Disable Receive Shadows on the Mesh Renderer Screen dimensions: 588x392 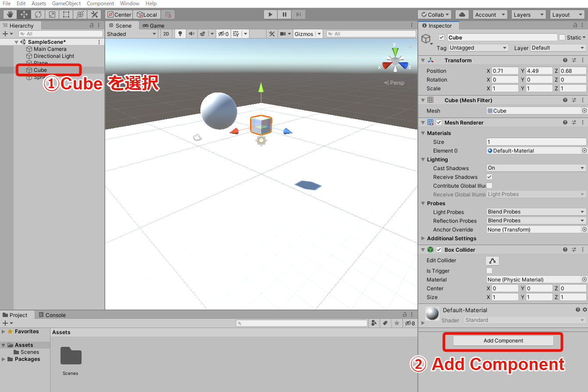489,177
